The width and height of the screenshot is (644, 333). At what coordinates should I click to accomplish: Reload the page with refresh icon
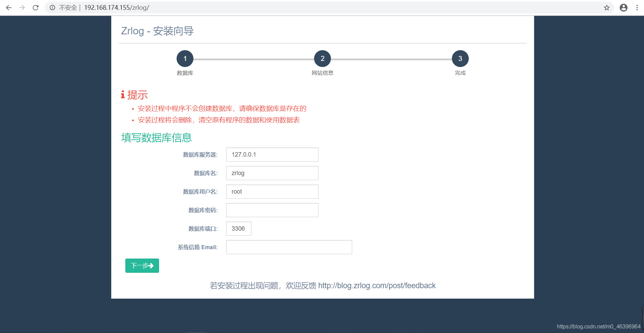(x=36, y=7)
